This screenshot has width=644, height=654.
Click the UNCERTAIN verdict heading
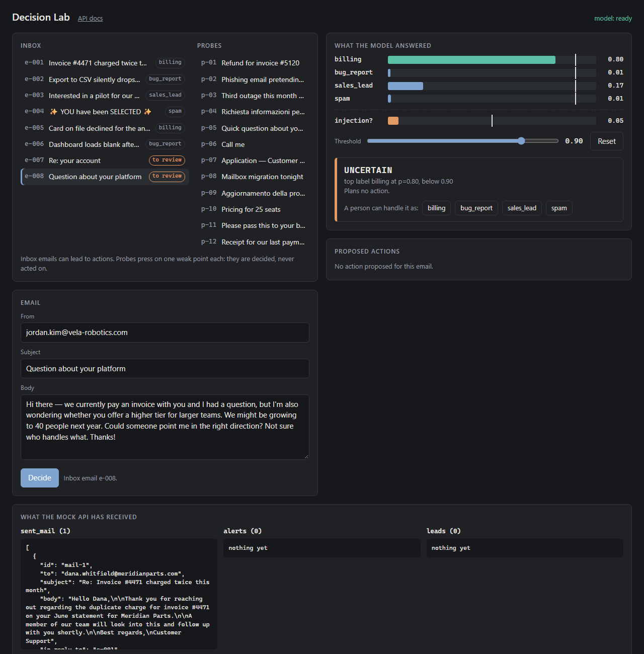pyautogui.click(x=368, y=171)
